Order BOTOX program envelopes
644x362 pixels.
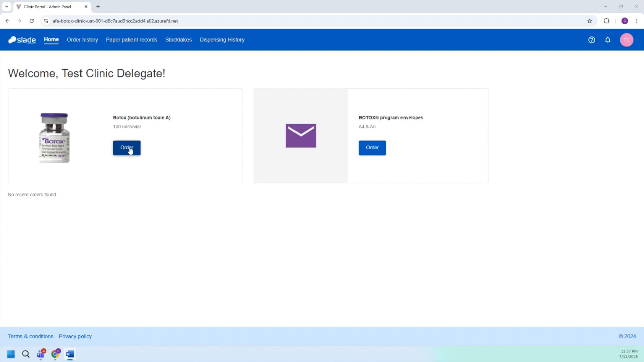click(x=372, y=148)
